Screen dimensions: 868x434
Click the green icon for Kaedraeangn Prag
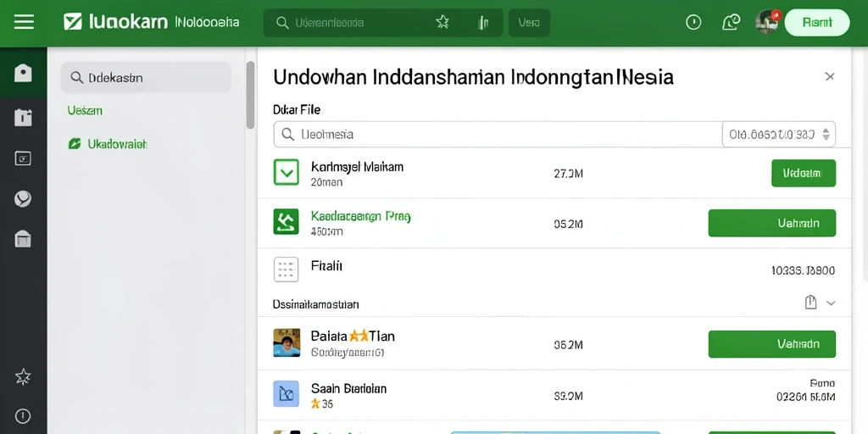287,221
